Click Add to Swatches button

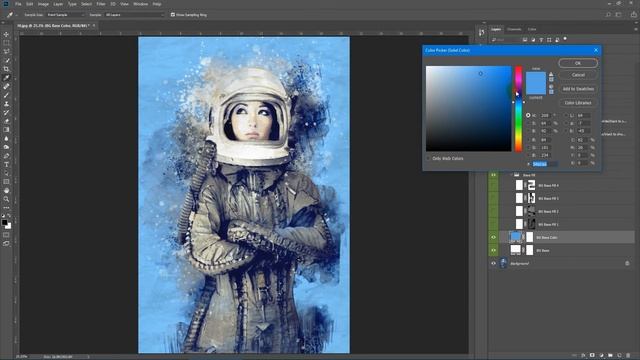578,89
